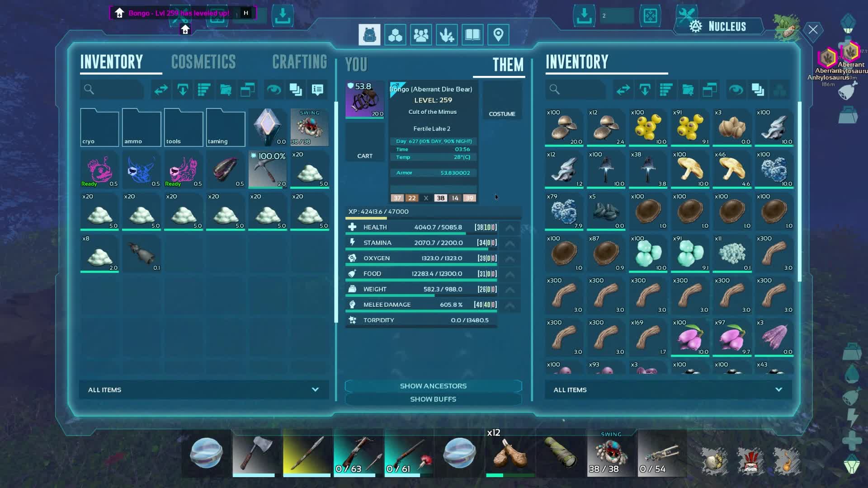Click merge stacks icon in left inventory
This screenshot has height=488, width=868.
tap(296, 90)
